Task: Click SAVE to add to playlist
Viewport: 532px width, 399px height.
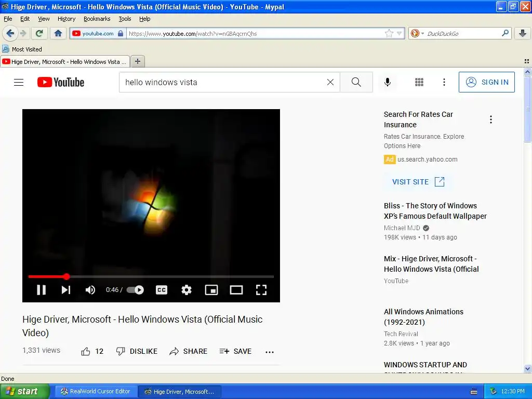Action: click(235, 352)
